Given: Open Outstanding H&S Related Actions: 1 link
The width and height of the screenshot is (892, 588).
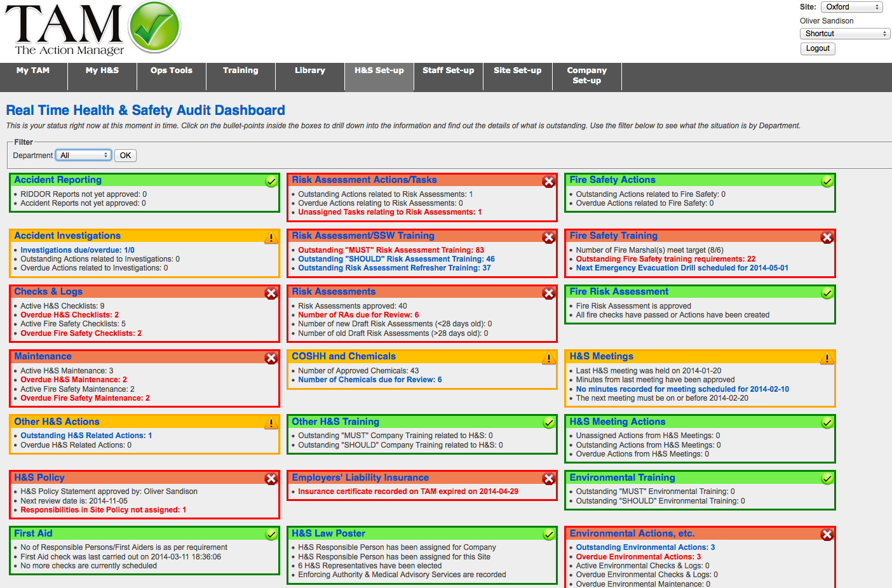Looking at the screenshot, I should (86, 436).
